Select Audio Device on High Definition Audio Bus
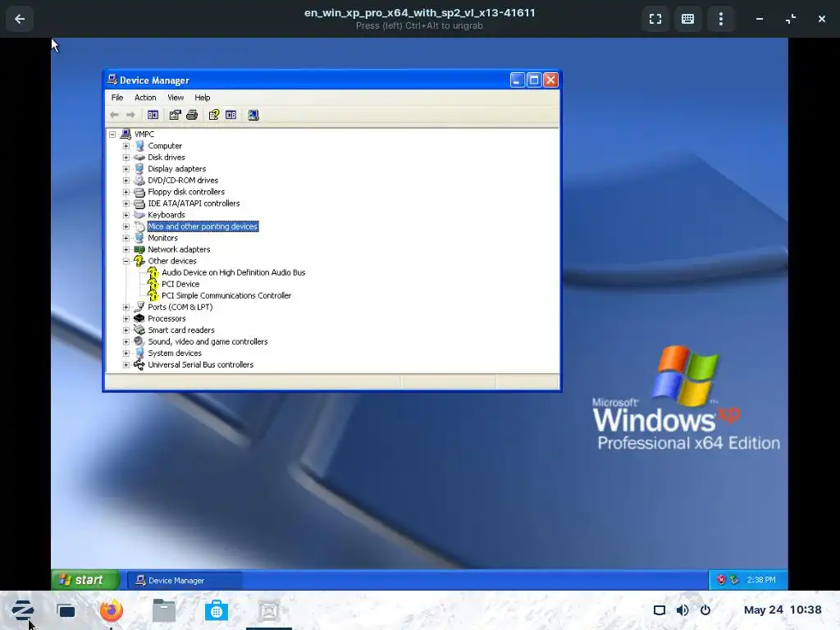Viewport: 840px width, 630px height. [233, 272]
